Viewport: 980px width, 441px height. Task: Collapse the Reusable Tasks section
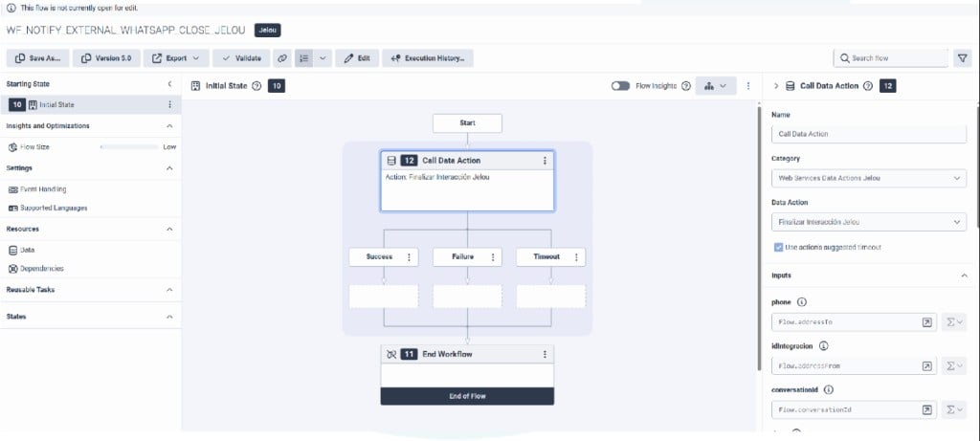point(169,291)
